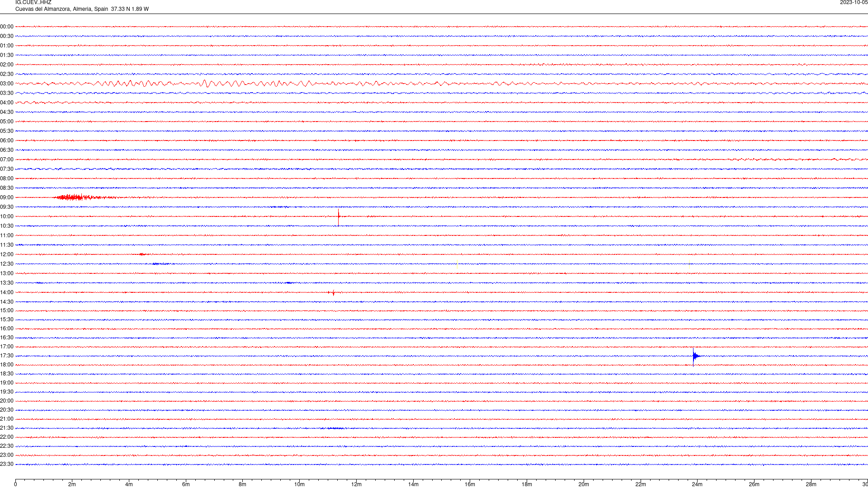Select the 10:00 trace time label
Screen dimensions: 868x488
(7, 216)
